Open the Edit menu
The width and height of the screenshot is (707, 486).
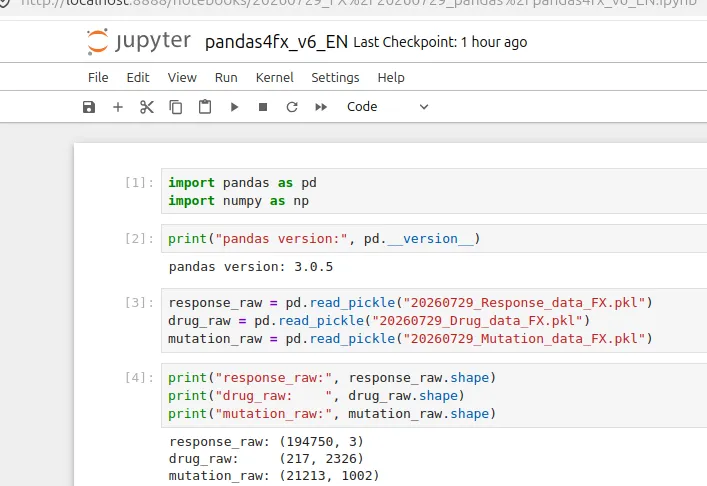coord(138,78)
